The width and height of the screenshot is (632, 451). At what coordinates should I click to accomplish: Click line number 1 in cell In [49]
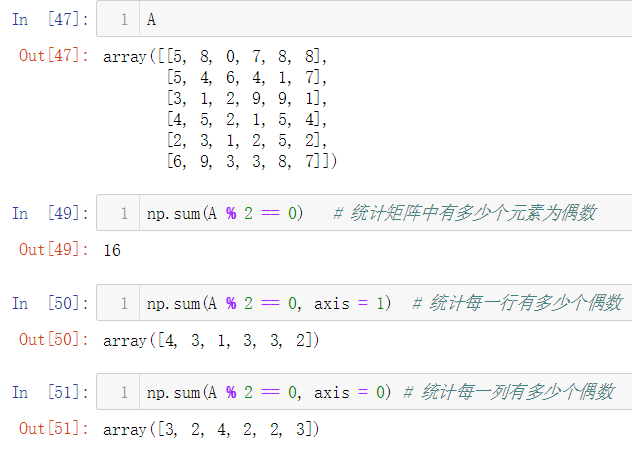click(124, 213)
